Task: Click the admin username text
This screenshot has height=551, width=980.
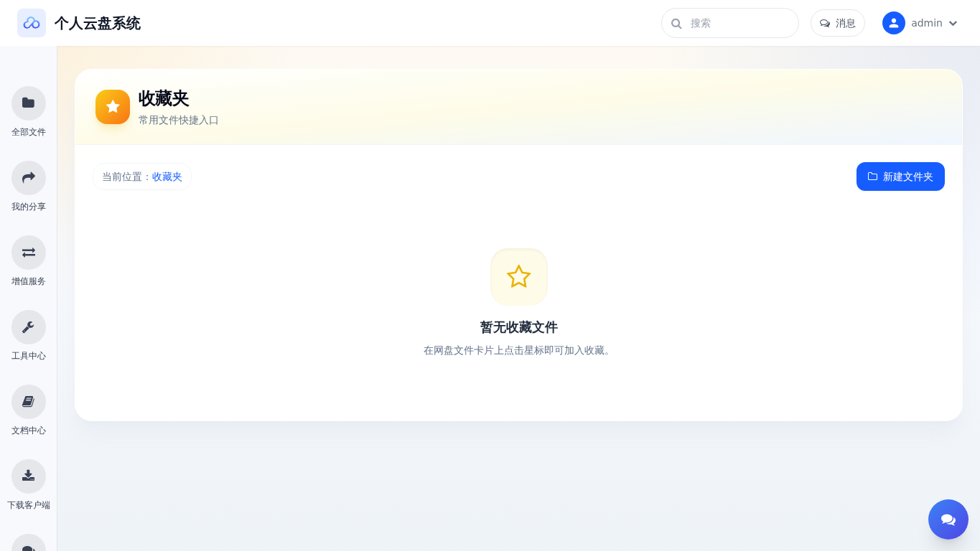Action: 927,23
